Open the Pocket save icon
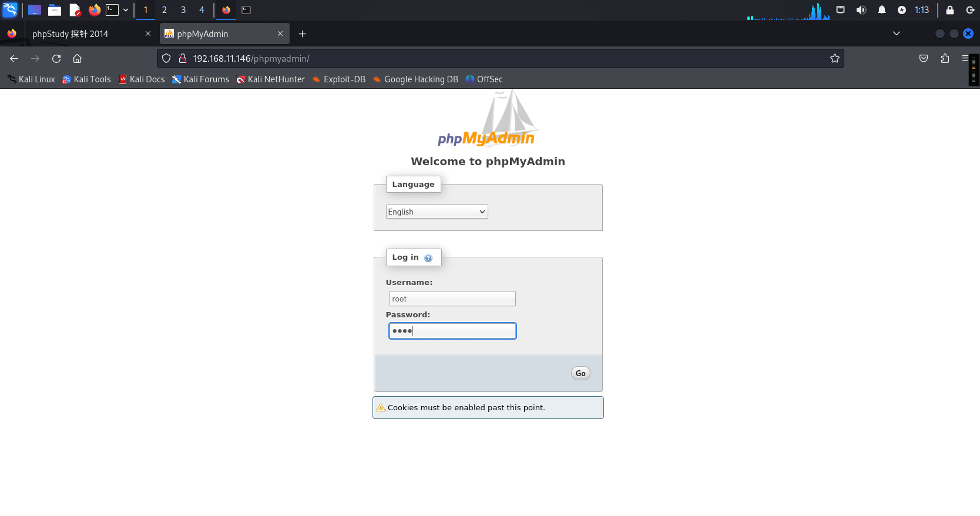 (x=924, y=59)
